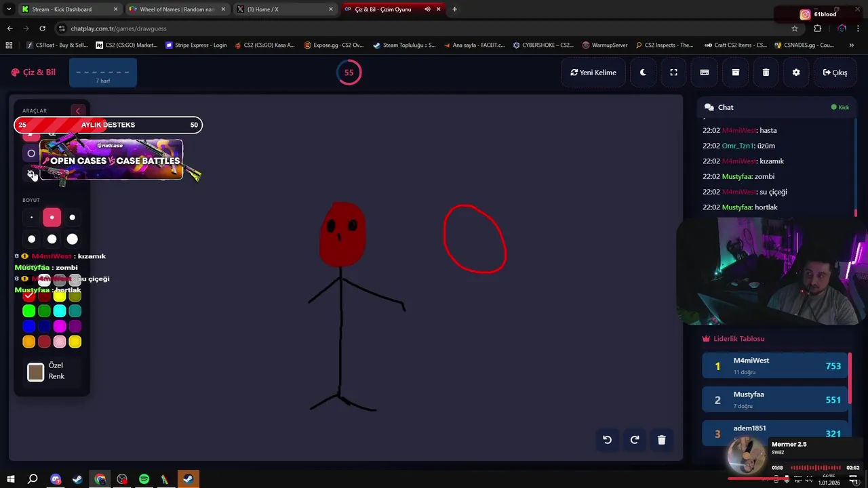Pick the selected red color swatch
This screenshot has height=488, width=868.
(x=28, y=296)
